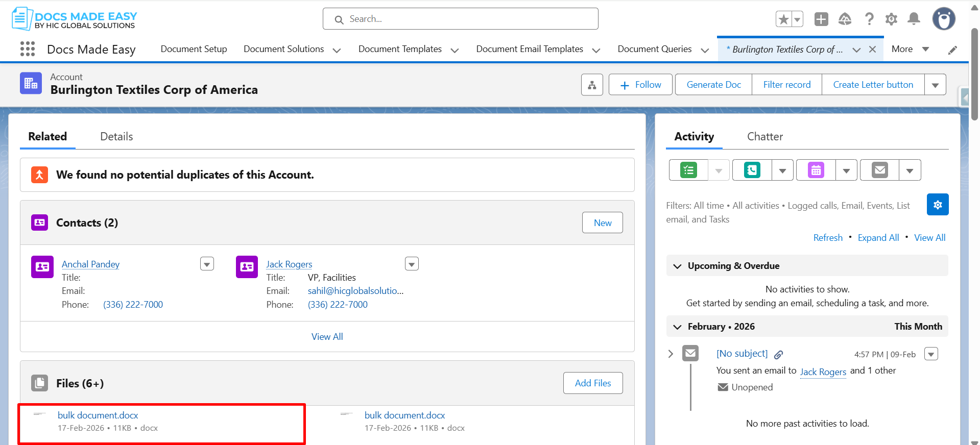
Task: Open the Favorites star icon
Action: point(783,19)
